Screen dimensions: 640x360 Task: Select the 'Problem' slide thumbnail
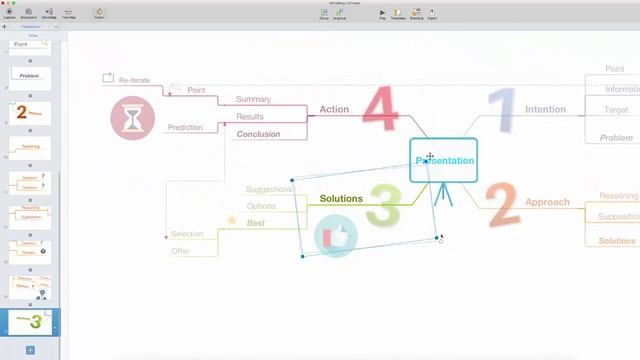pyautogui.click(x=30, y=78)
